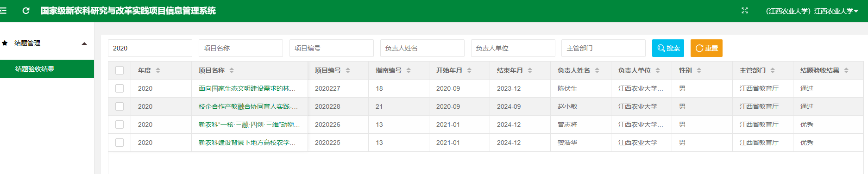This screenshot has width=868, height=174.
Task: Sort by 项目编号 column arrows
Action: (x=348, y=70)
